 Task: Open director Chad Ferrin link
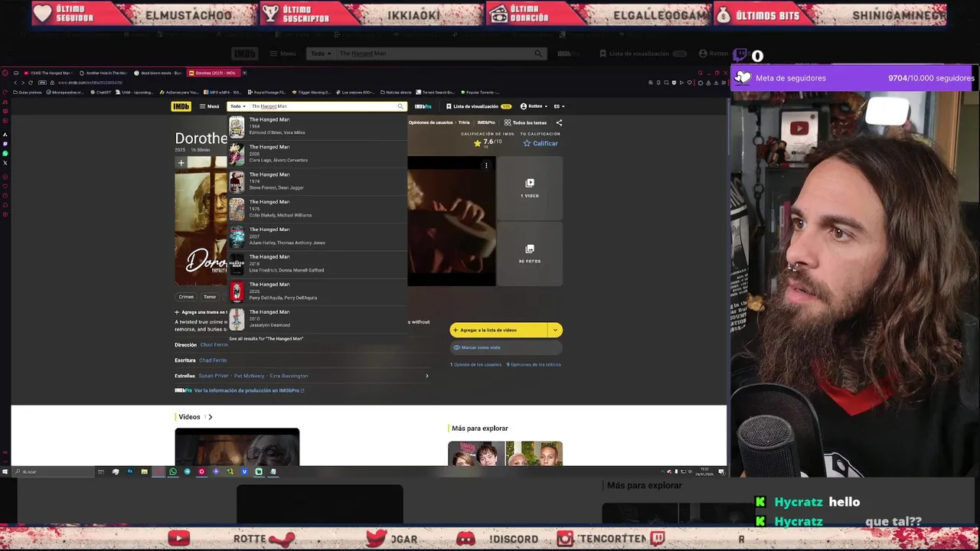click(x=214, y=345)
